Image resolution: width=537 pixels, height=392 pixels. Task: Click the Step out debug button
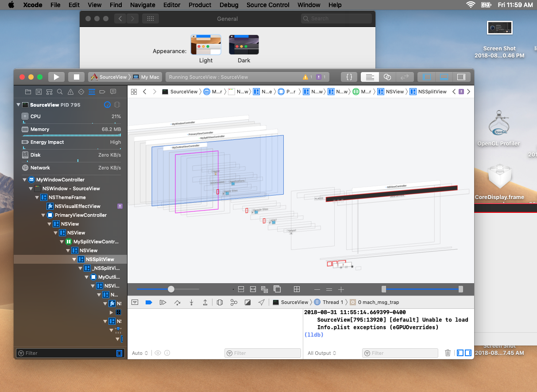pos(205,302)
